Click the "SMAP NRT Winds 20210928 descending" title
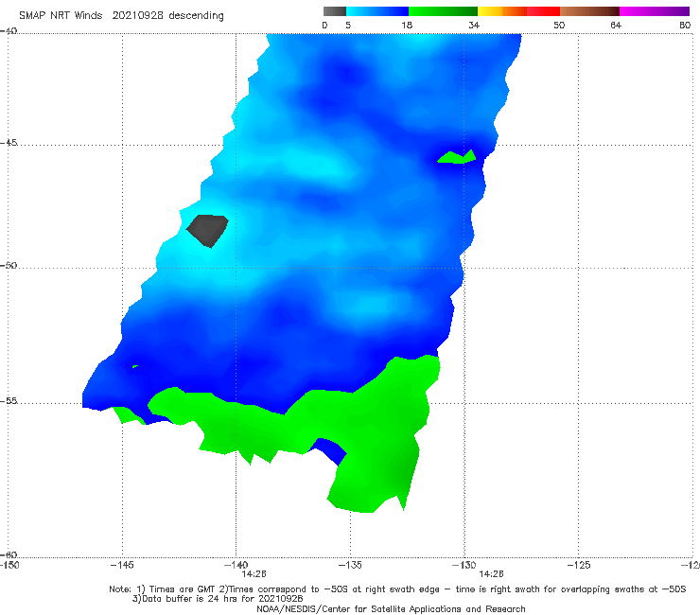This screenshot has height=615, width=700. click(x=121, y=16)
